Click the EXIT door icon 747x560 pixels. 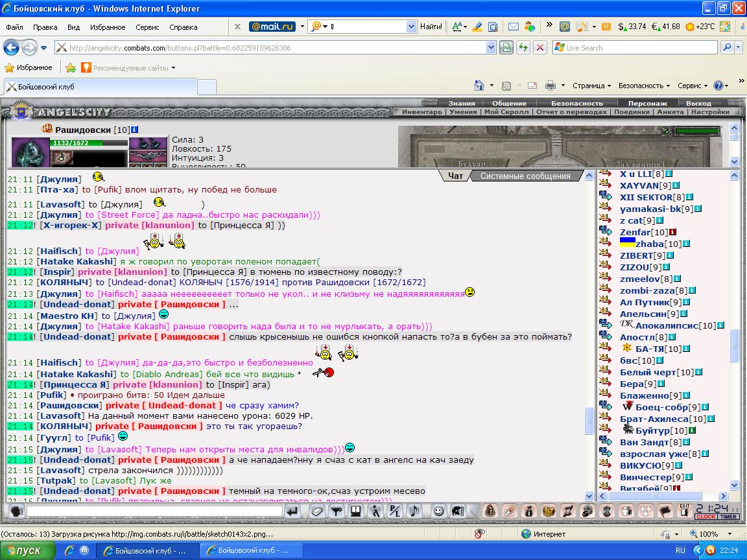685,511
